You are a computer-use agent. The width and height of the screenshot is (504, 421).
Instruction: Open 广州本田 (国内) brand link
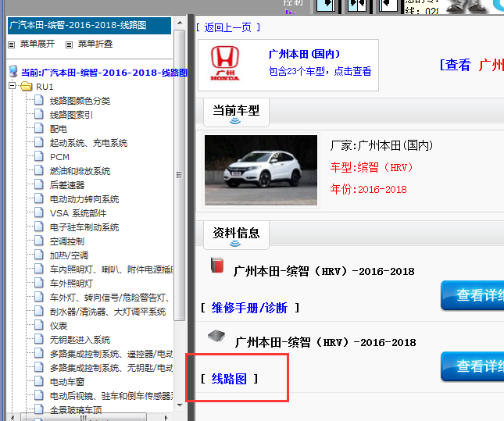click(304, 54)
